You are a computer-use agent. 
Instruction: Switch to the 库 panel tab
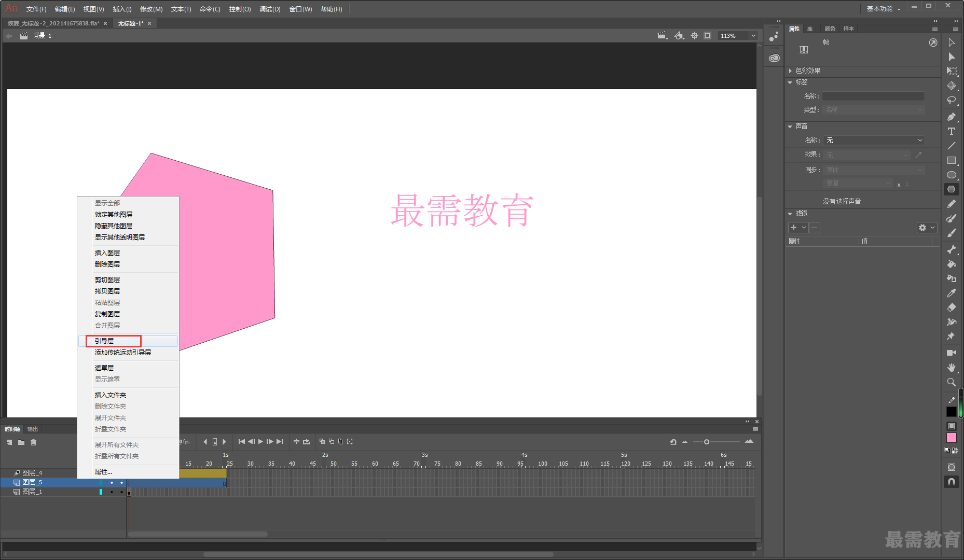click(810, 29)
